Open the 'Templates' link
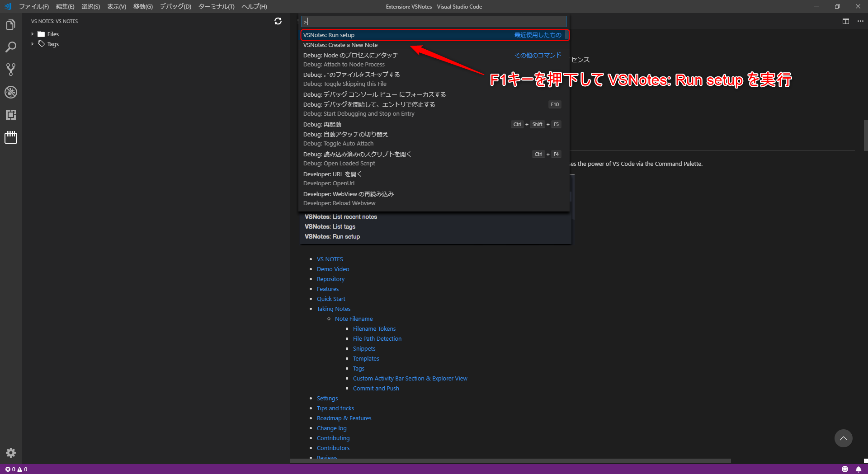This screenshot has height=474, width=868. [366, 358]
